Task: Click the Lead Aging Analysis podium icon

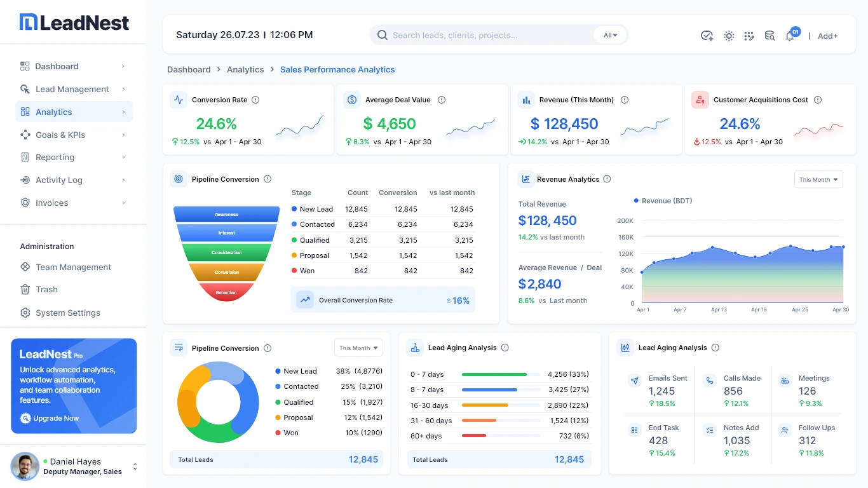Action: (415, 348)
